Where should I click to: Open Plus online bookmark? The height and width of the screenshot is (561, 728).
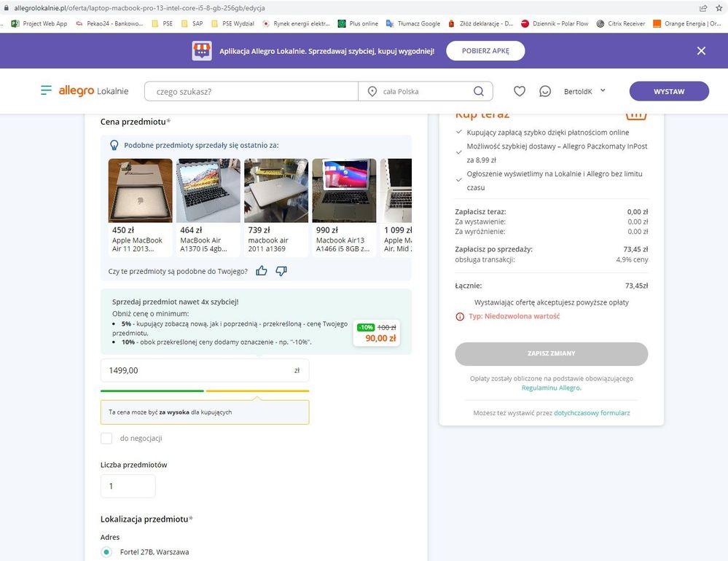(x=358, y=23)
